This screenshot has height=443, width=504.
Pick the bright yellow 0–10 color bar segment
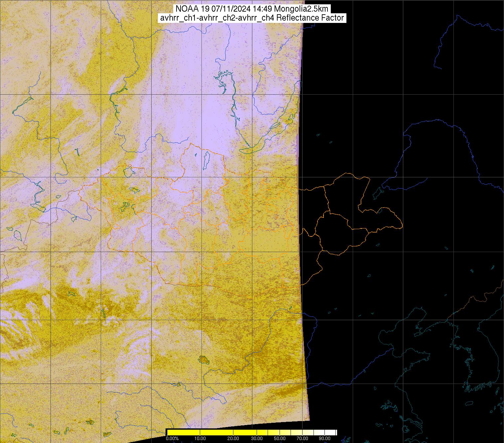click(183, 432)
